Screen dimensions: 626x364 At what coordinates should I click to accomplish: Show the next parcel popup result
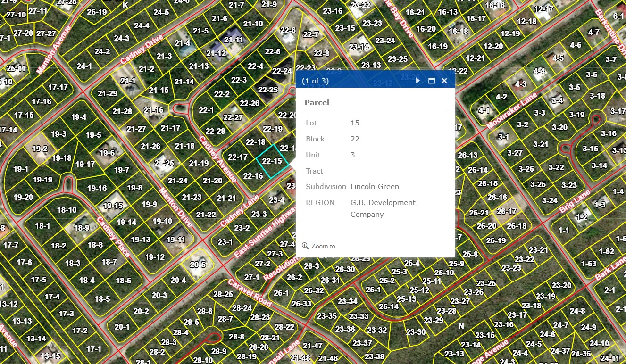pos(418,81)
